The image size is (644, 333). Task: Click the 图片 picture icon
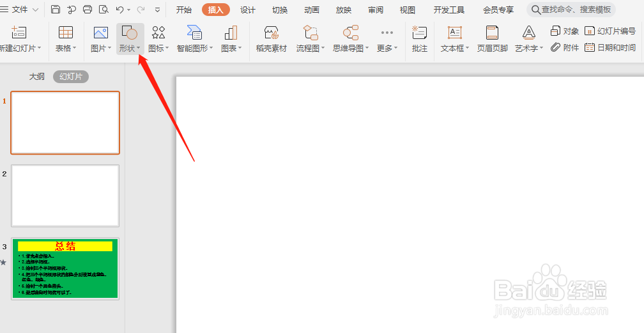[x=101, y=33]
